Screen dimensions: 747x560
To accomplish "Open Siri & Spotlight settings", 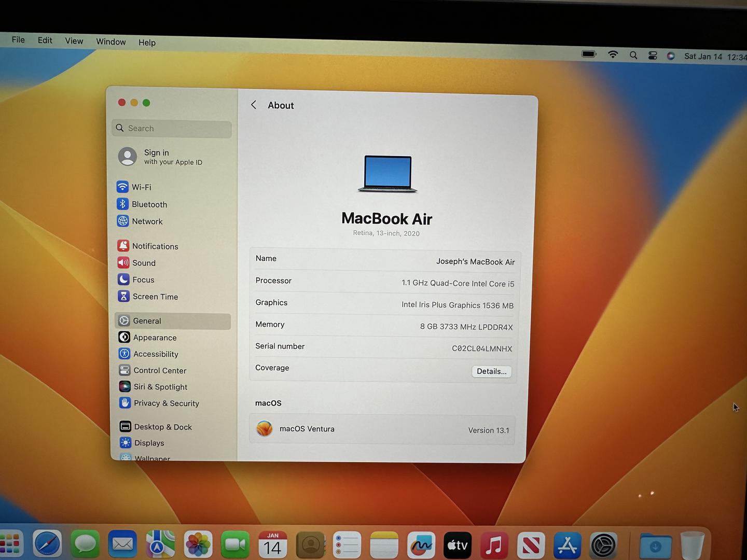I will tap(154, 387).
